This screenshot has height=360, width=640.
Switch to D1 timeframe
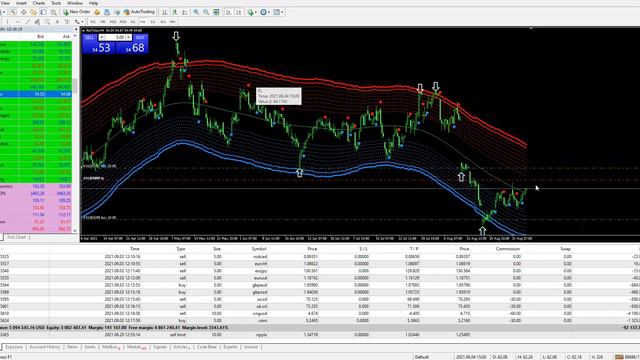(153, 22)
